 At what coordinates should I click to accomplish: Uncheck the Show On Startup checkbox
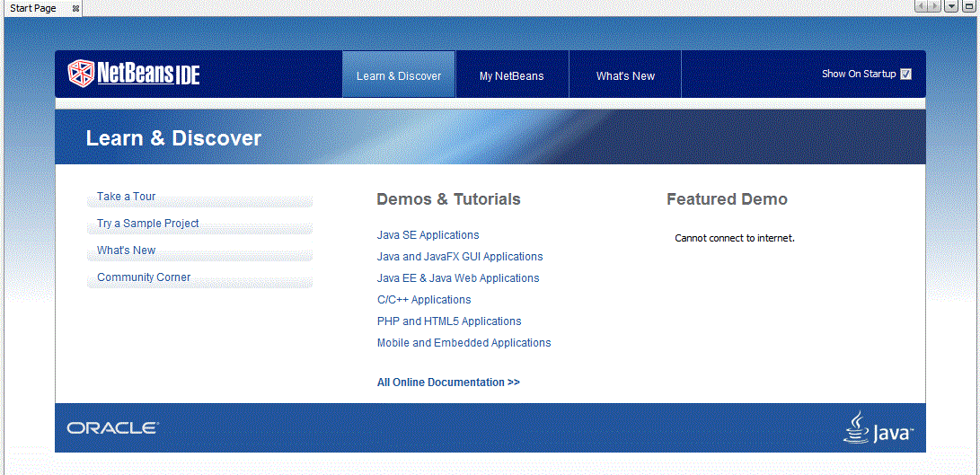tap(905, 74)
